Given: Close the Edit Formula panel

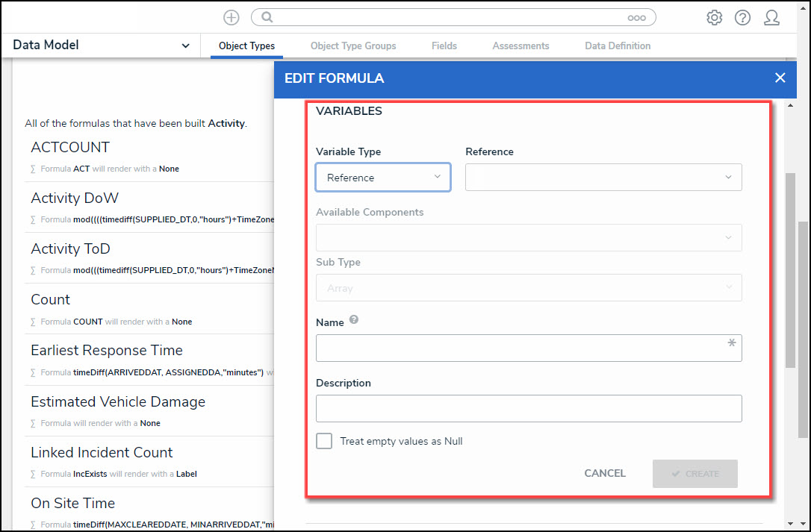Looking at the screenshot, I should pyautogui.click(x=780, y=78).
